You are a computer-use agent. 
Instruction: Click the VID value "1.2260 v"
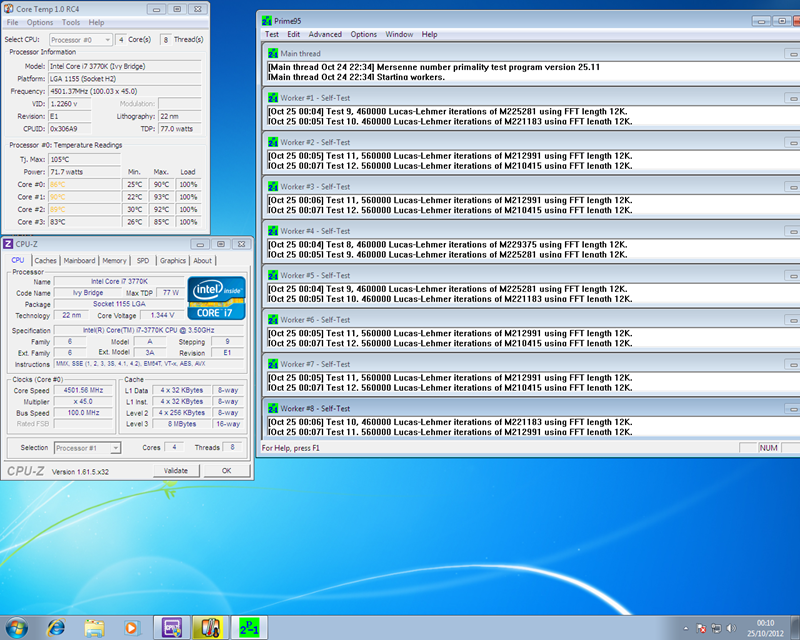pyautogui.click(x=70, y=104)
